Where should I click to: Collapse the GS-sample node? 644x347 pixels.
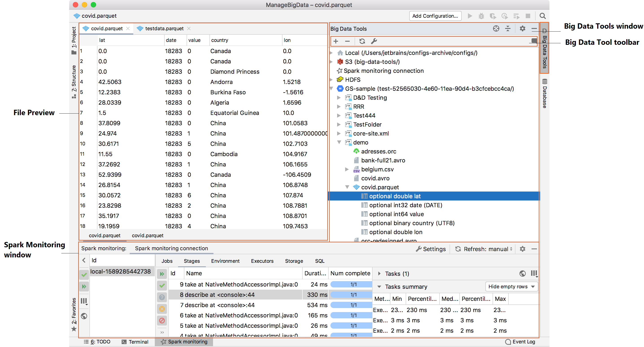(x=331, y=88)
